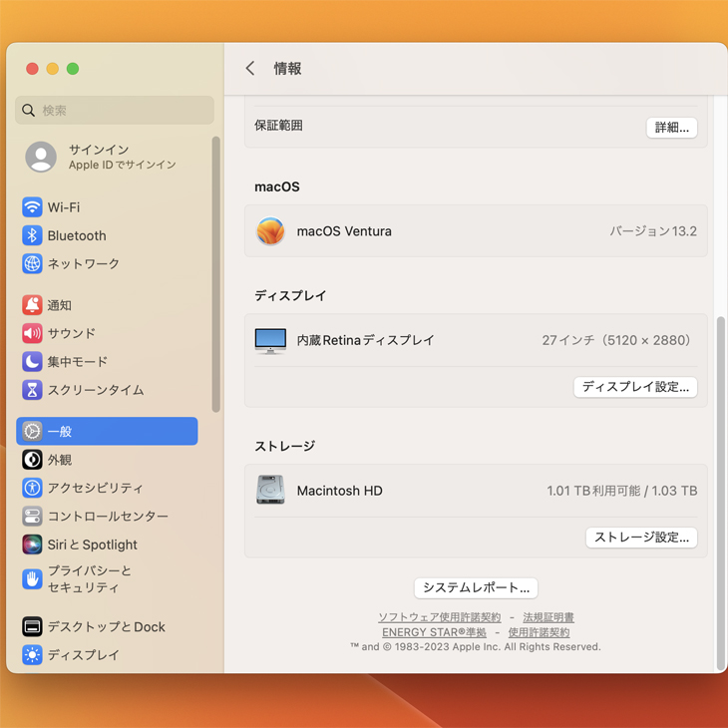
Task: Open Siri と Spotlight icon
Action: coord(32,545)
